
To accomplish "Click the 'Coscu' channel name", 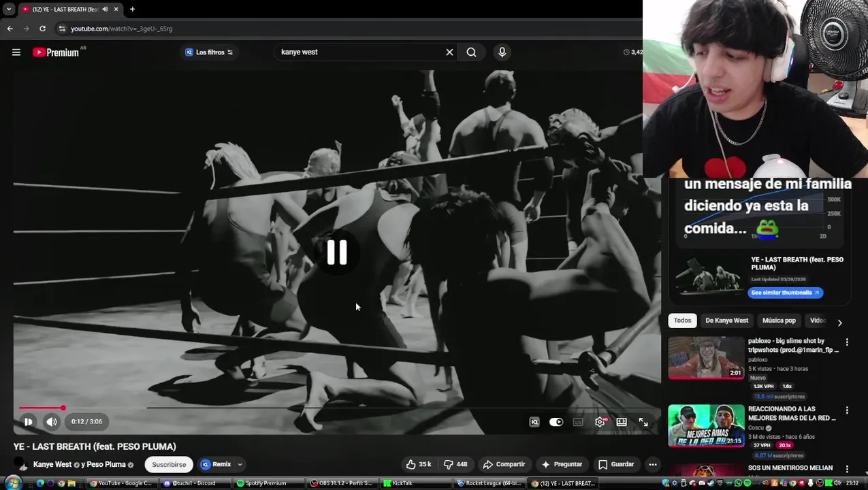I will (756, 428).
